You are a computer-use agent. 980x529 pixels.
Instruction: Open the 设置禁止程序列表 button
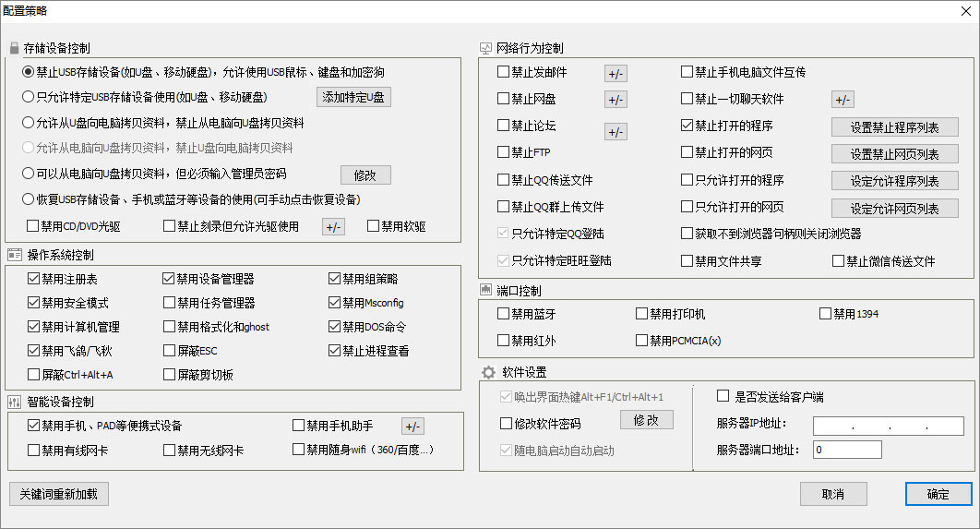pos(894,127)
